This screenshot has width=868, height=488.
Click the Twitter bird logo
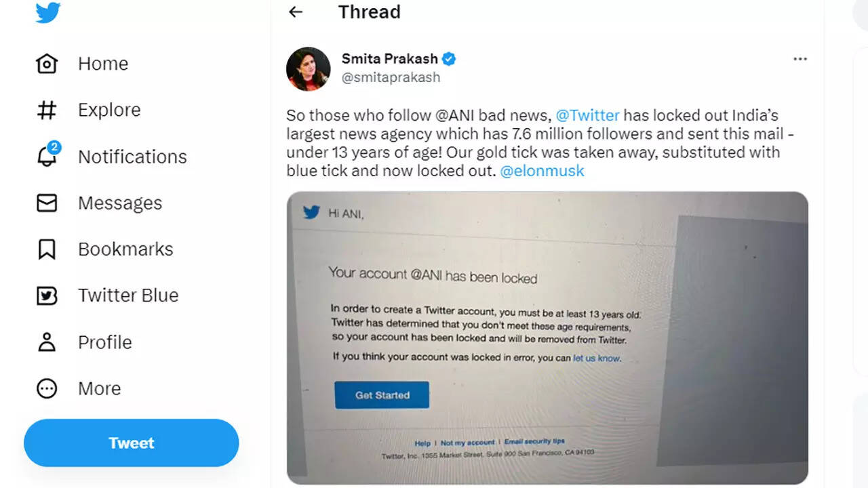click(x=48, y=12)
